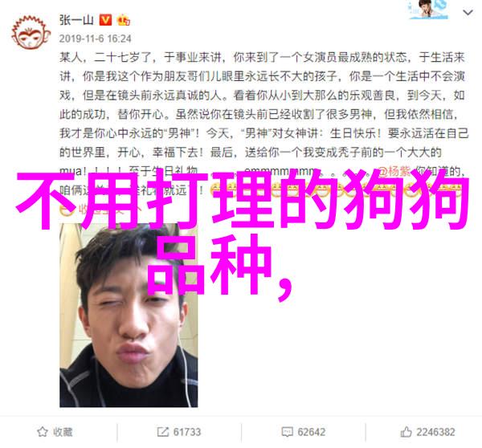Click the crown membership icon beside username

pyautogui.click(x=123, y=20)
